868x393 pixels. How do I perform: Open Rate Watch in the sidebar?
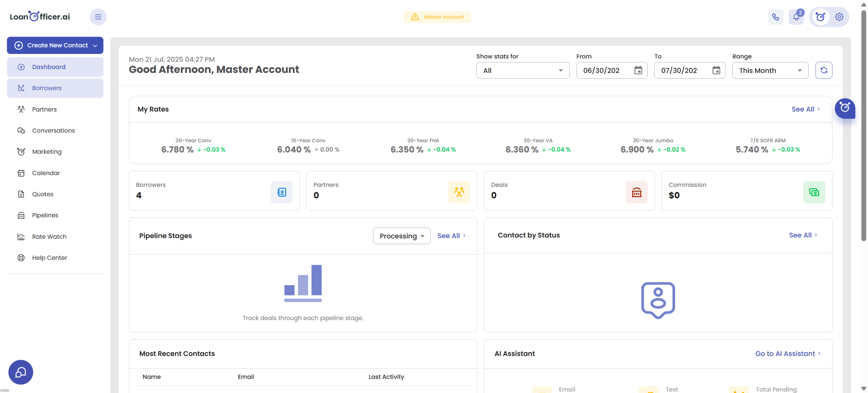coord(49,236)
